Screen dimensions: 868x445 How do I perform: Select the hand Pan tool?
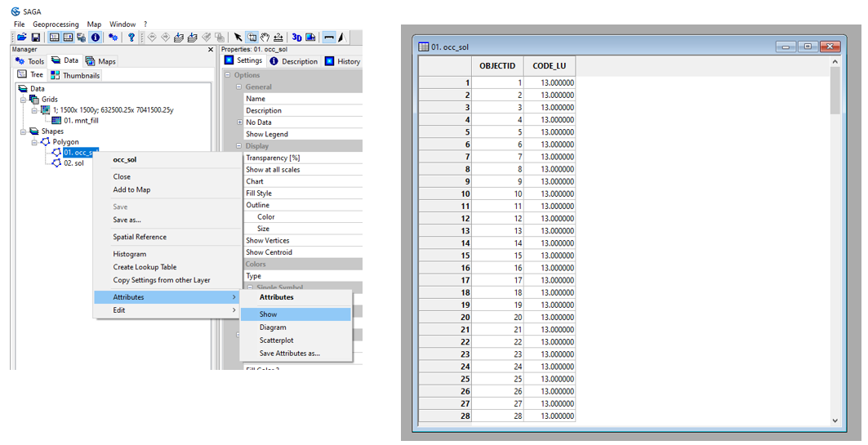pos(265,38)
